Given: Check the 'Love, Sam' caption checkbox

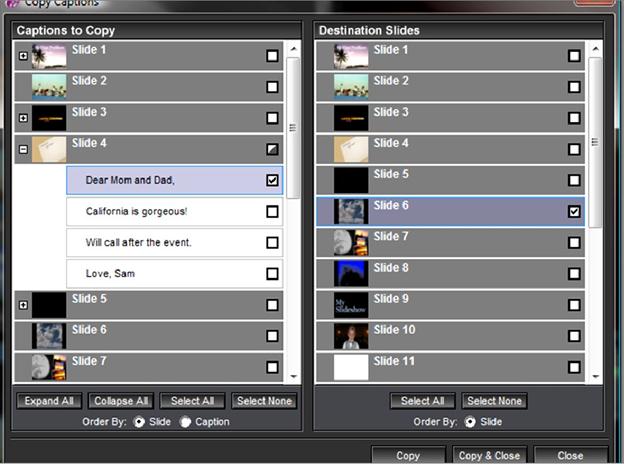Looking at the screenshot, I should coord(272,274).
